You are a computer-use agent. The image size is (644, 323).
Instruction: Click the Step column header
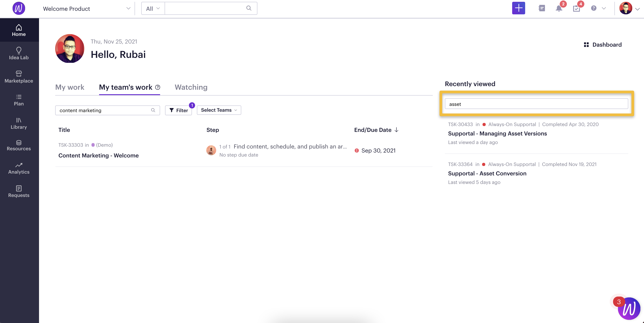tap(213, 130)
